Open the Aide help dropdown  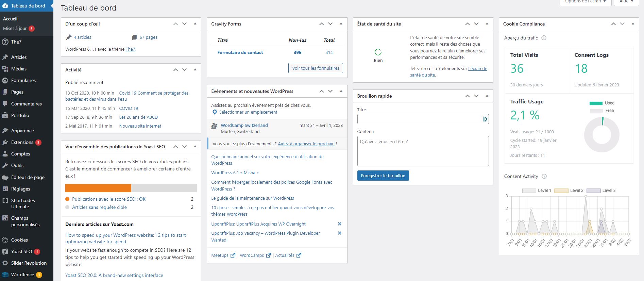point(626,2)
